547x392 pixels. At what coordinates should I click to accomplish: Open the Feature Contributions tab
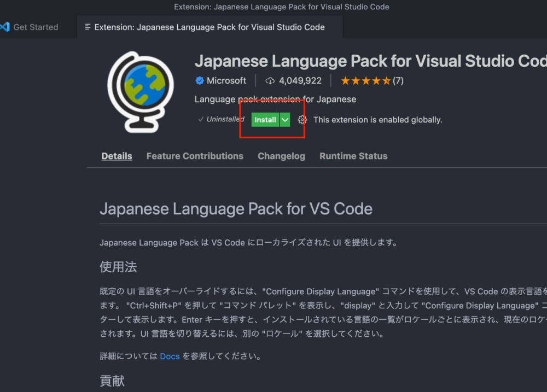(x=195, y=156)
